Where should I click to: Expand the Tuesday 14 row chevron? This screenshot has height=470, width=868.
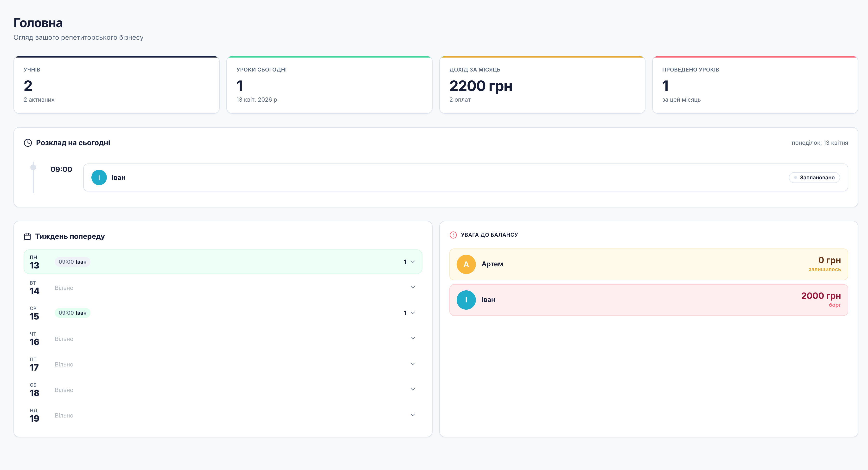(413, 287)
